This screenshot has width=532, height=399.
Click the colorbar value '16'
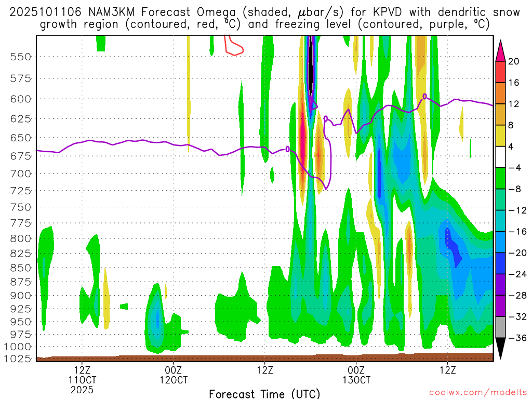click(514, 83)
